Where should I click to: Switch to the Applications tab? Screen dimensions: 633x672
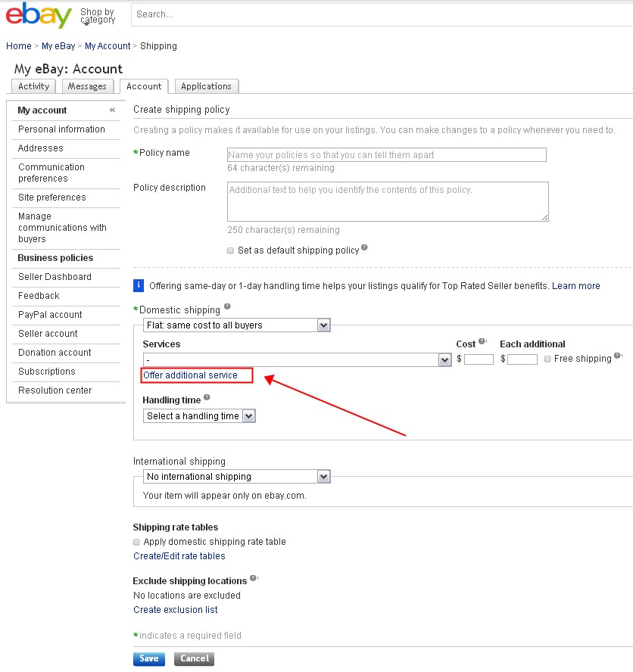[x=206, y=86]
